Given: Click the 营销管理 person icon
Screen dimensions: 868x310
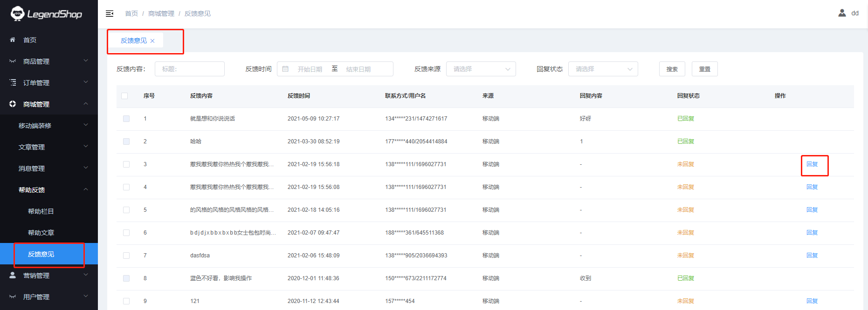Looking at the screenshot, I should coord(13,276).
